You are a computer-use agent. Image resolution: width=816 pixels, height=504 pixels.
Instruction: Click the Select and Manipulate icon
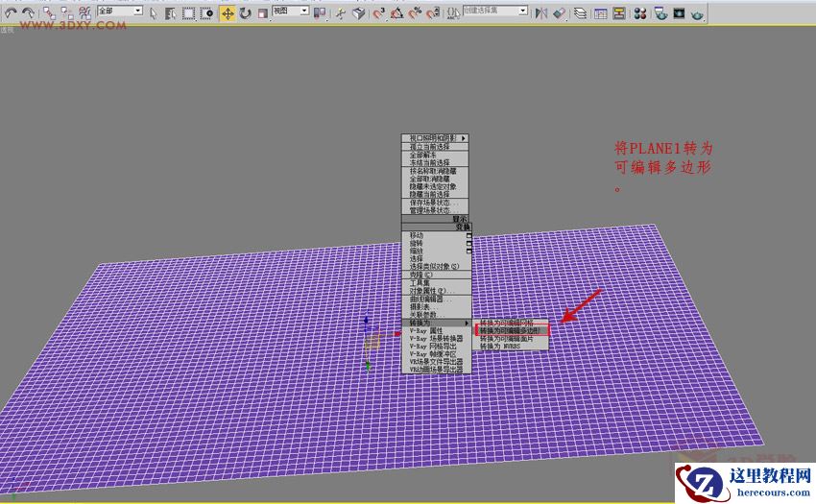(x=341, y=13)
